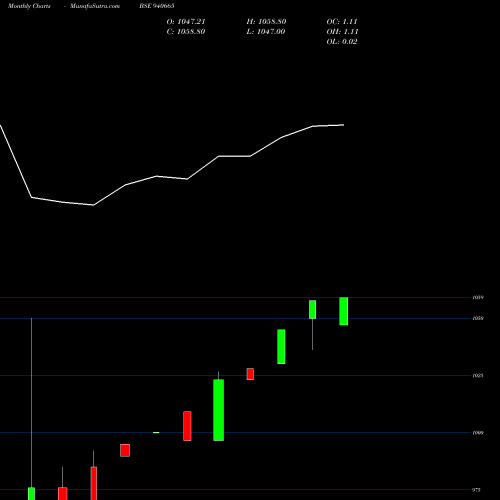500x500 pixels.
Task: Select the close value "C: 1058.80"
Action: (x=186, y=32)
